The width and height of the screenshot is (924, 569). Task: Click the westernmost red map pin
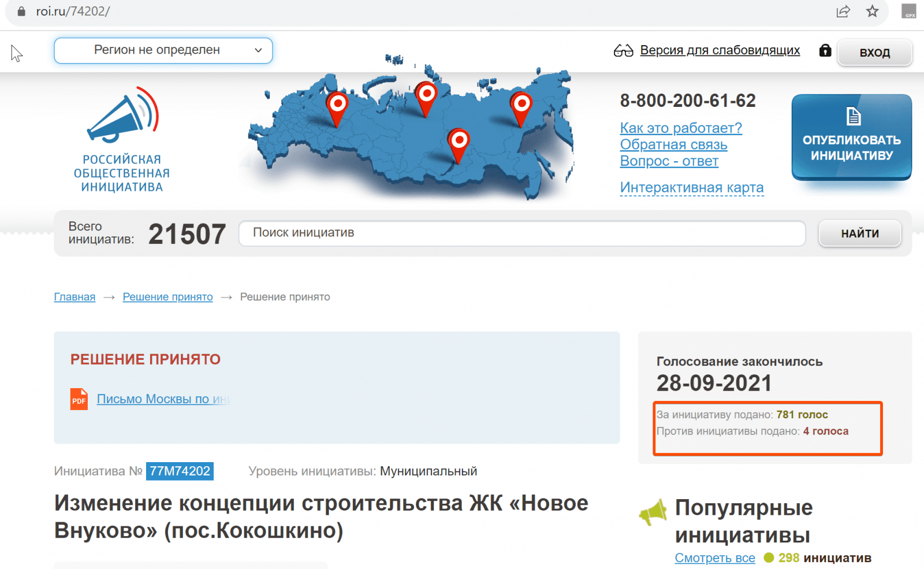click(337, 106)
